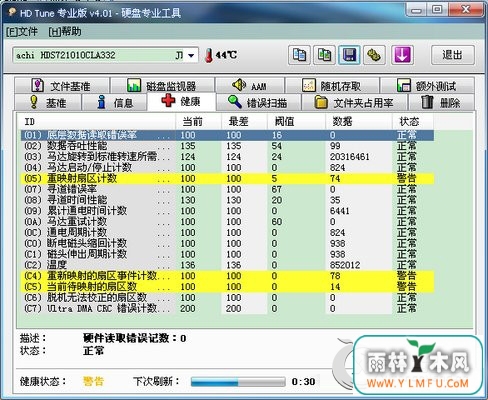Switch to the 信息 tab
The image size is (488, 400).
coord(114,102)
